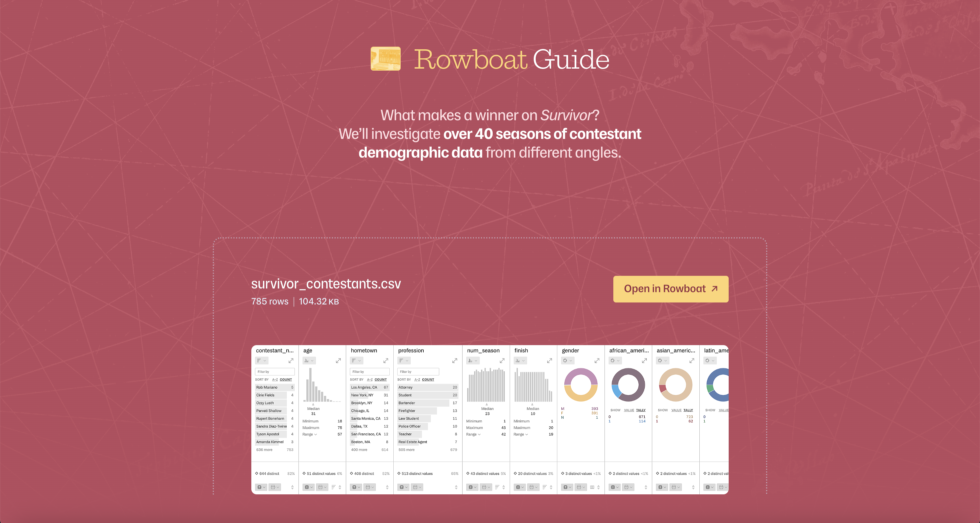Select the TALLY tab in asian_american column
This screenshot has height=523, width=980.
pyautogui.click(x=688, y=410)
